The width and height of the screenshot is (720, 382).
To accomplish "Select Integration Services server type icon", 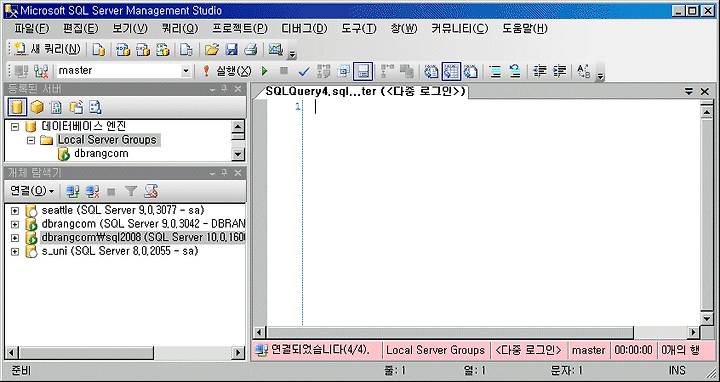I will [x=95, y=107].
